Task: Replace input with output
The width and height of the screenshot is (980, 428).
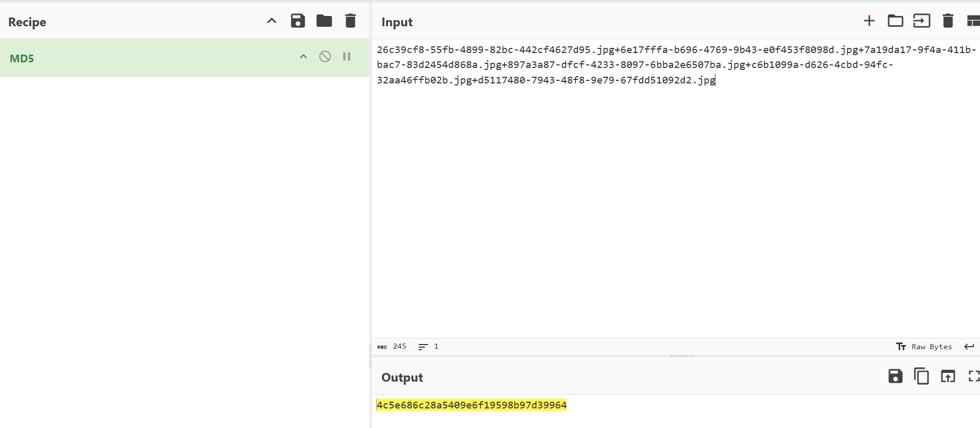Action: click(x=948, y=376)
